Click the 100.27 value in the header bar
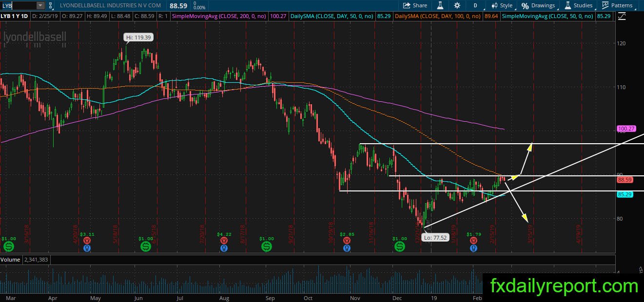The width and height of the screenshot is (644, 302). point(277,16)
